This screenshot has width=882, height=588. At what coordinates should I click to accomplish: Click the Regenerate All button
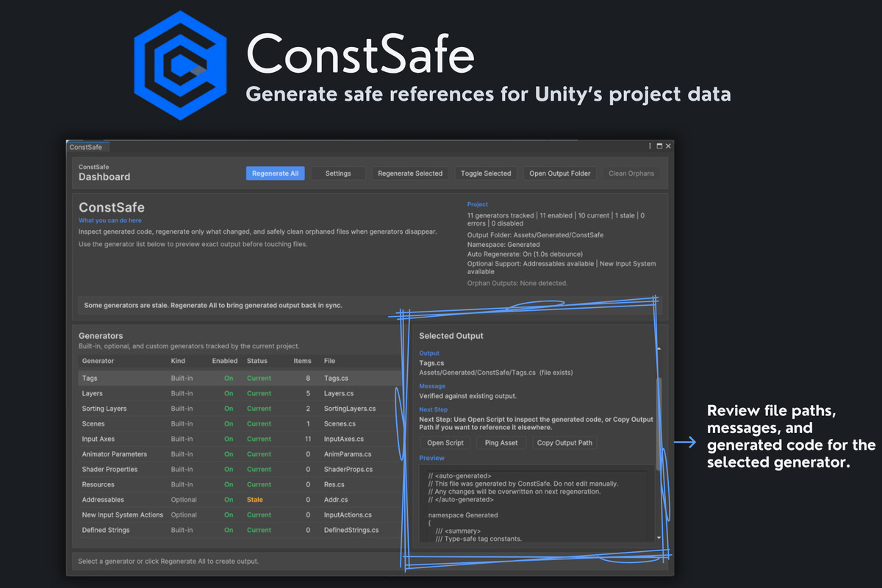pos(275,173)
